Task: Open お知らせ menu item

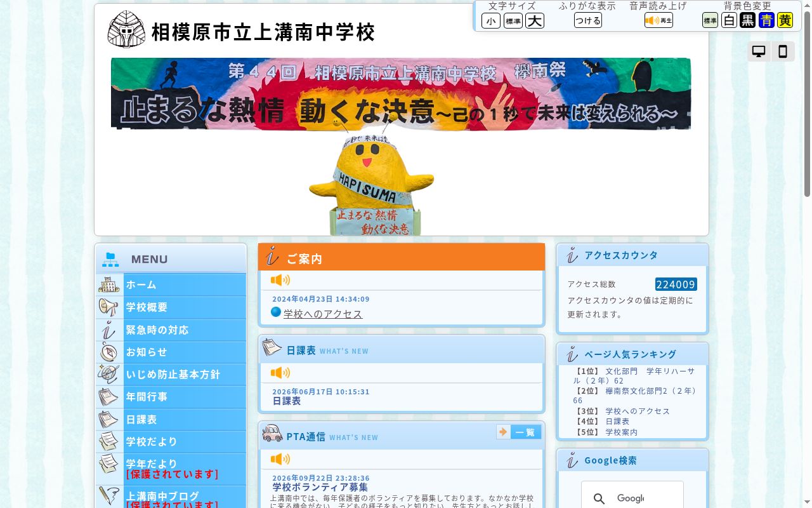Action: (171, 352)
